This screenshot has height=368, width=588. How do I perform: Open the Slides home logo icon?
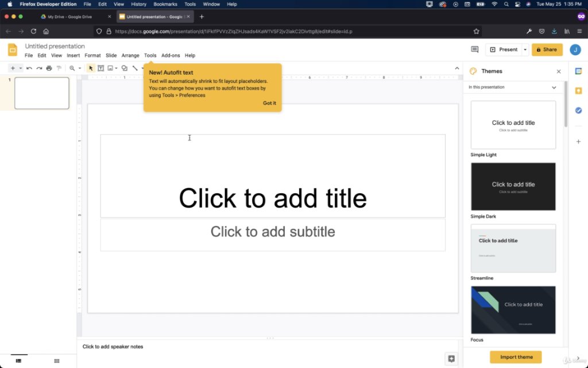(x=13, y=50)
